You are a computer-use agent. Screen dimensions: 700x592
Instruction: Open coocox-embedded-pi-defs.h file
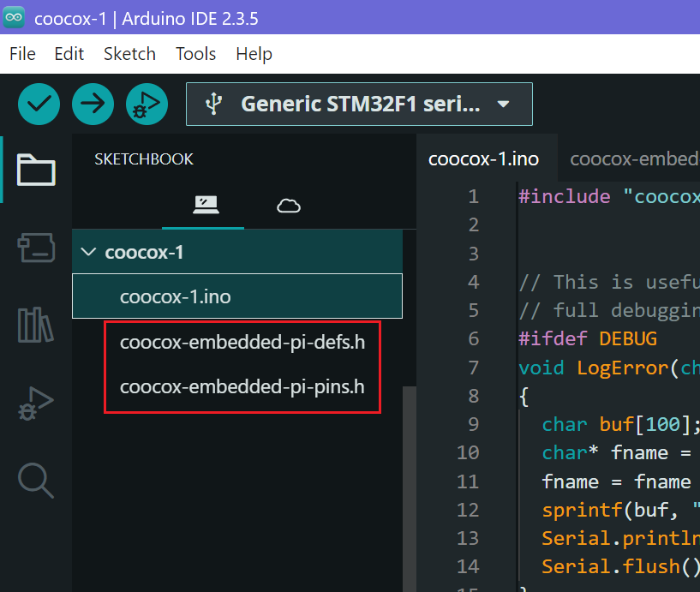coord(242,343)
